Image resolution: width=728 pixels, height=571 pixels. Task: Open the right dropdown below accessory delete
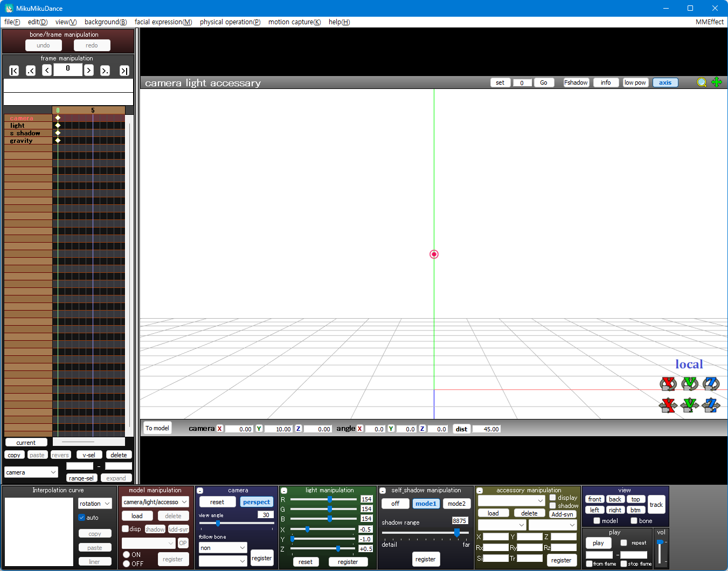point(552,525)
